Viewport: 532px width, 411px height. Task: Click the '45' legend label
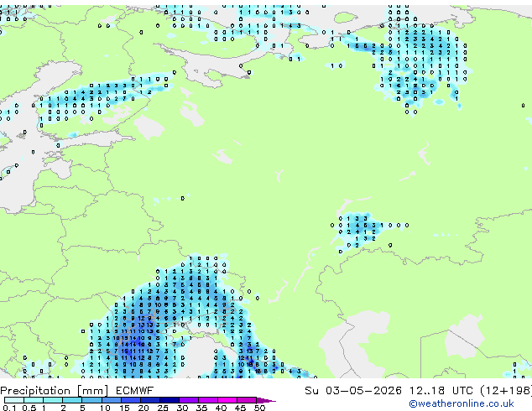[x=240, y=408]
